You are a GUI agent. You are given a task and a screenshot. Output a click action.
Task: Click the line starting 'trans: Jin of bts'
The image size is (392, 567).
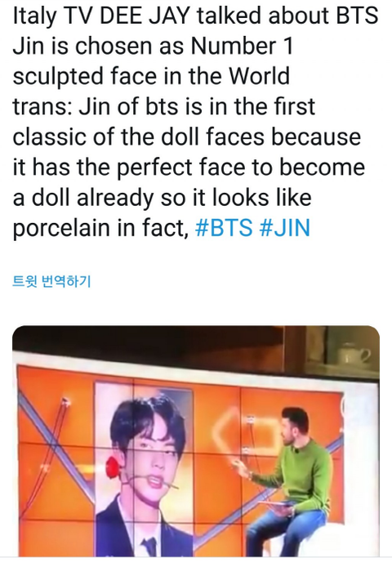click(164, 107)
